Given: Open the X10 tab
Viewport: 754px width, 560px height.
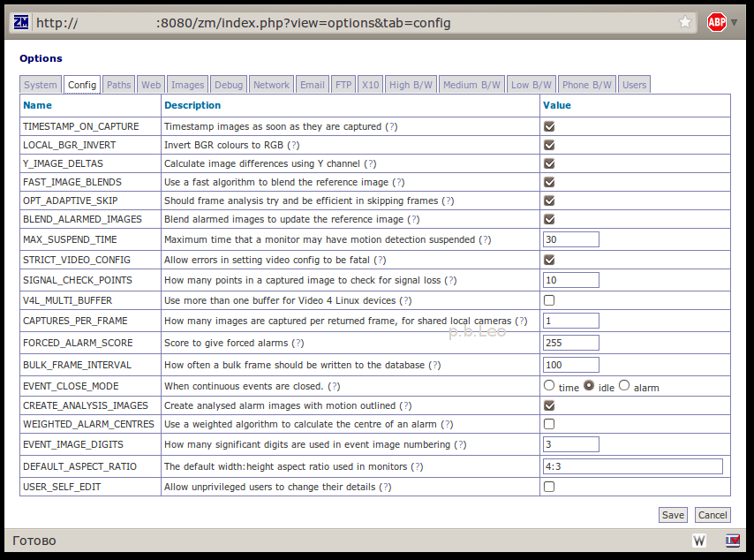Looking at the screenshot, I should coord(370,85).
